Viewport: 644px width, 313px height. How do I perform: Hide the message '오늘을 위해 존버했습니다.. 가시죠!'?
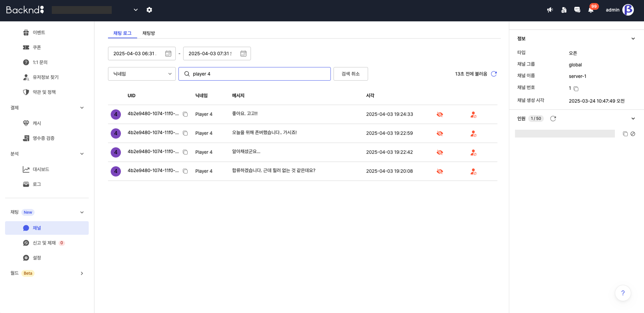[x=440, y=133]
